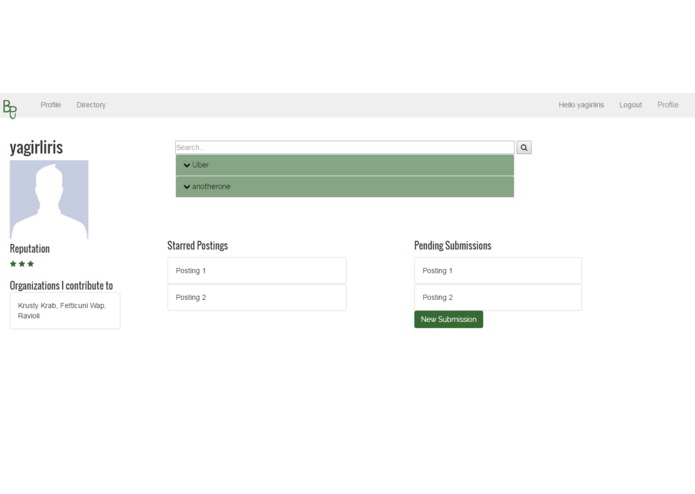This screenshot has width=695, height=494.
Task: Open Posting 2 under Starred Postings
Action: (x=257, y=297)
